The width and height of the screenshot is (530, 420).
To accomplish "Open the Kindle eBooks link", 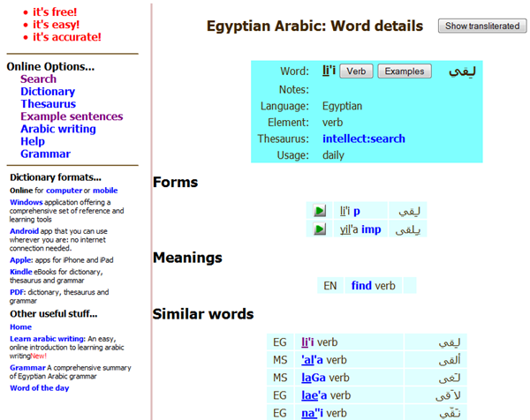I will click(21, 272).
